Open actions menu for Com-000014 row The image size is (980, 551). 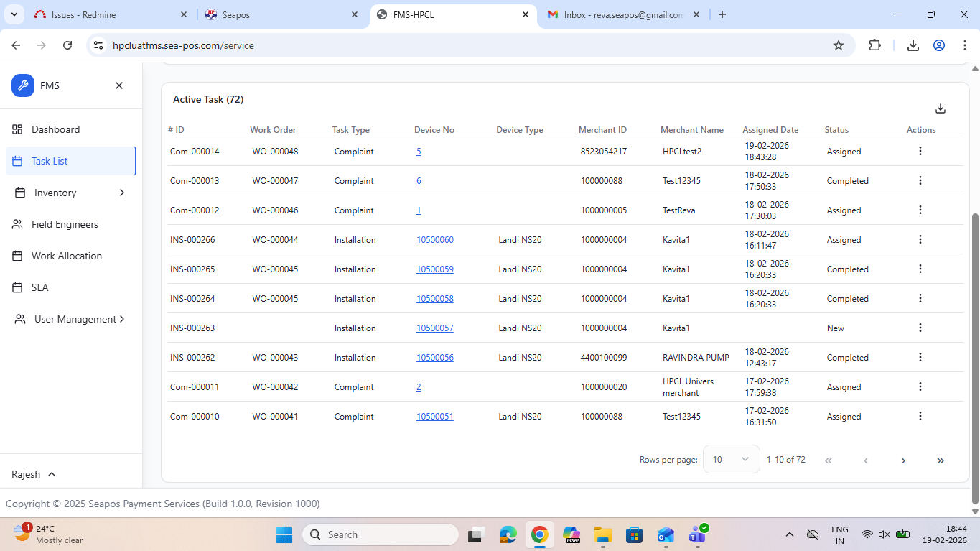coord(920,151)
